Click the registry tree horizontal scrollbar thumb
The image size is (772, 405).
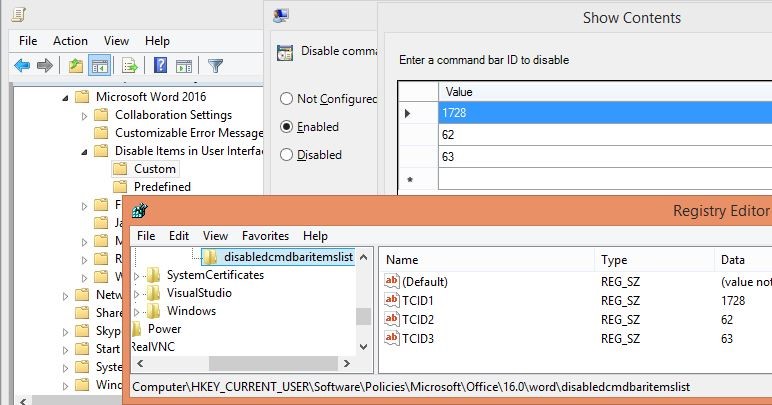point(273,364)
